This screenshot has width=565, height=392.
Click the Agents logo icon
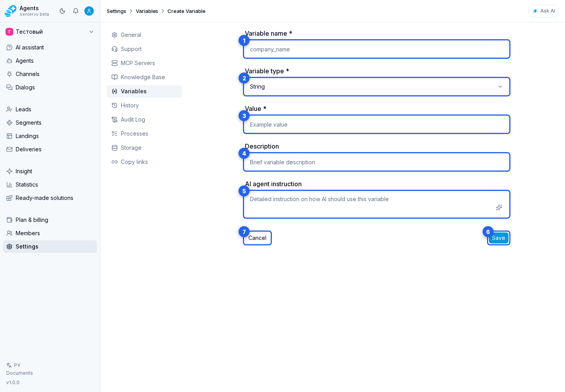[11, 11]
